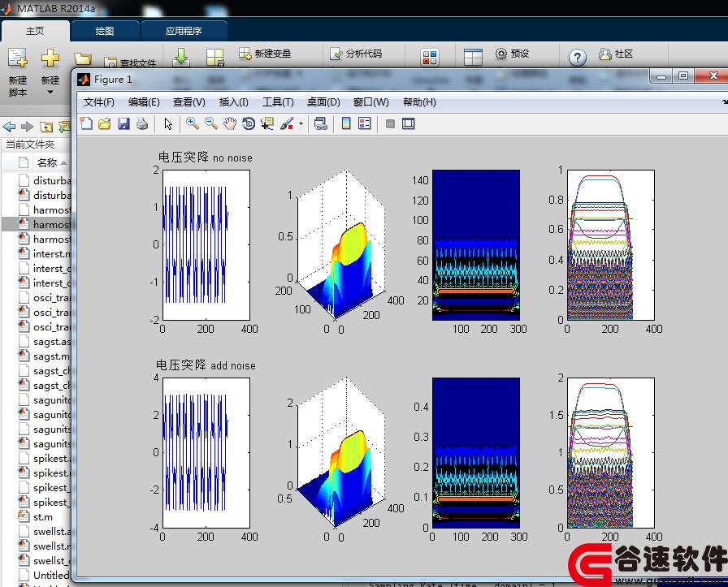The height and width of the screenshot is (587, 728).
Task: Click the help question mark icon
Action: coord(577,58)
